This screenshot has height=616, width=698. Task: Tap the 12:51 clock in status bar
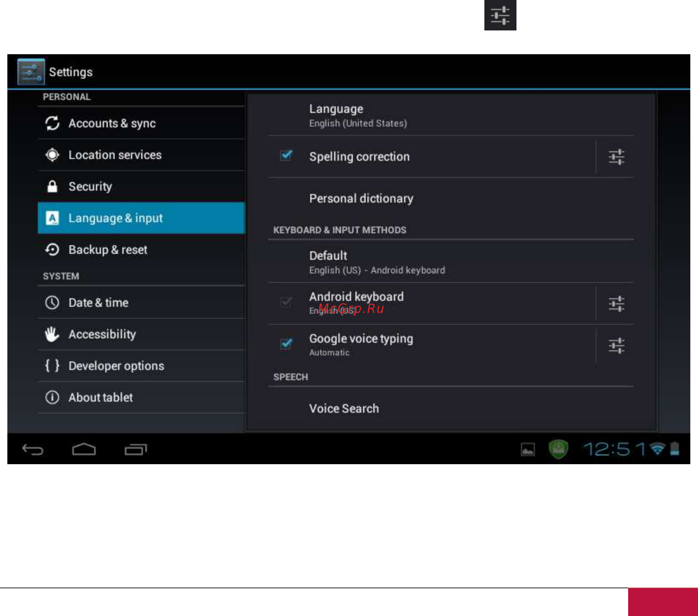click(614, 449)
